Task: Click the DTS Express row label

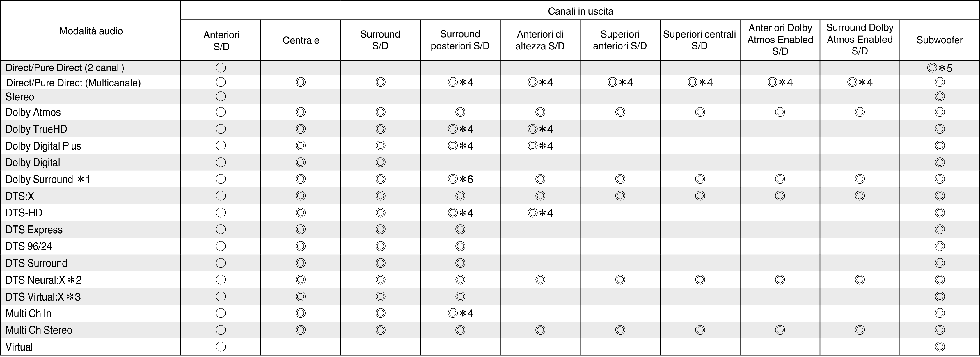Action: pos(34,230)
